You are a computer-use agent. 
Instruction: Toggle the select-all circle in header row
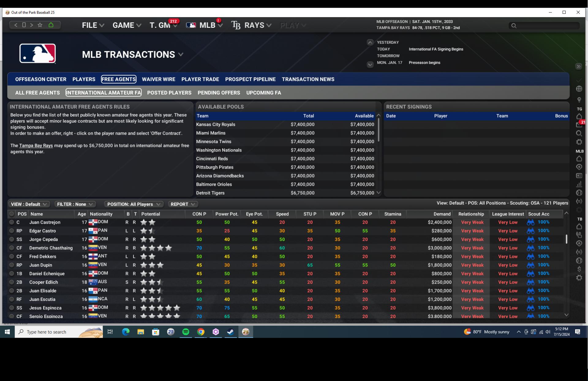pyautogui.click(x=12, y=214)
